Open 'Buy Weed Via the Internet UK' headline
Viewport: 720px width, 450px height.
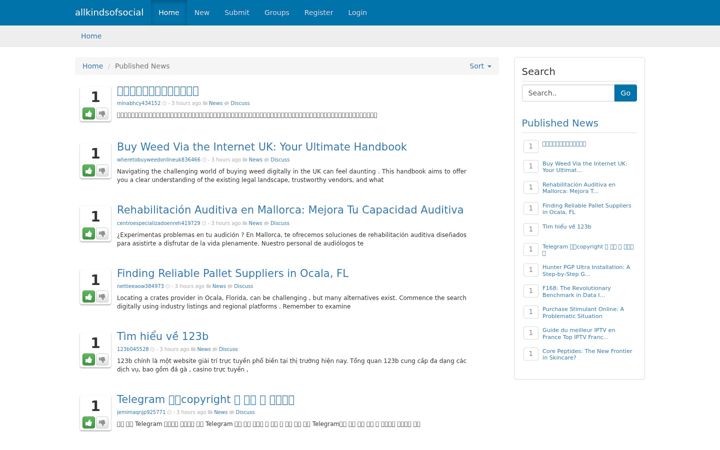(x=262, y=147)
